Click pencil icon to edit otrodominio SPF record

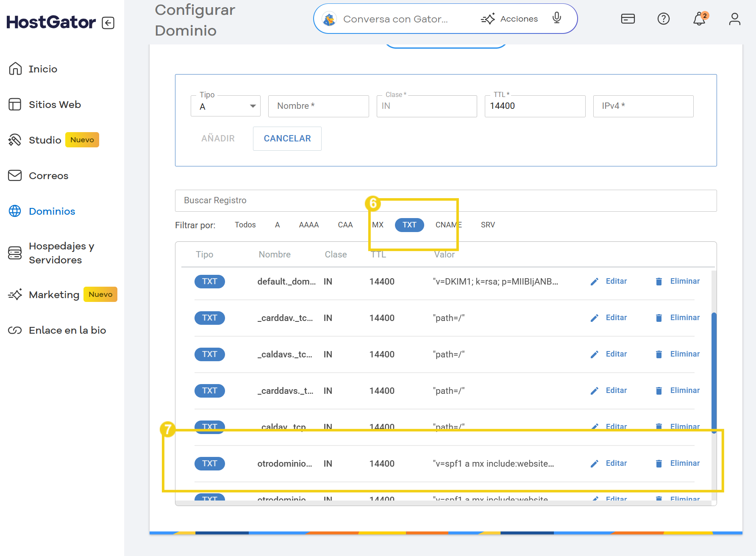coord(595,464)
